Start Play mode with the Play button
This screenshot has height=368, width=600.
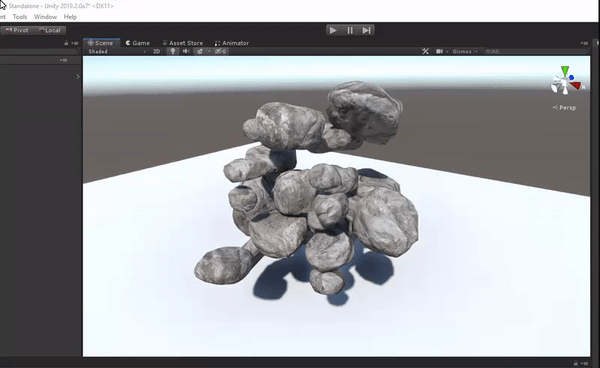tap(333, 30)
